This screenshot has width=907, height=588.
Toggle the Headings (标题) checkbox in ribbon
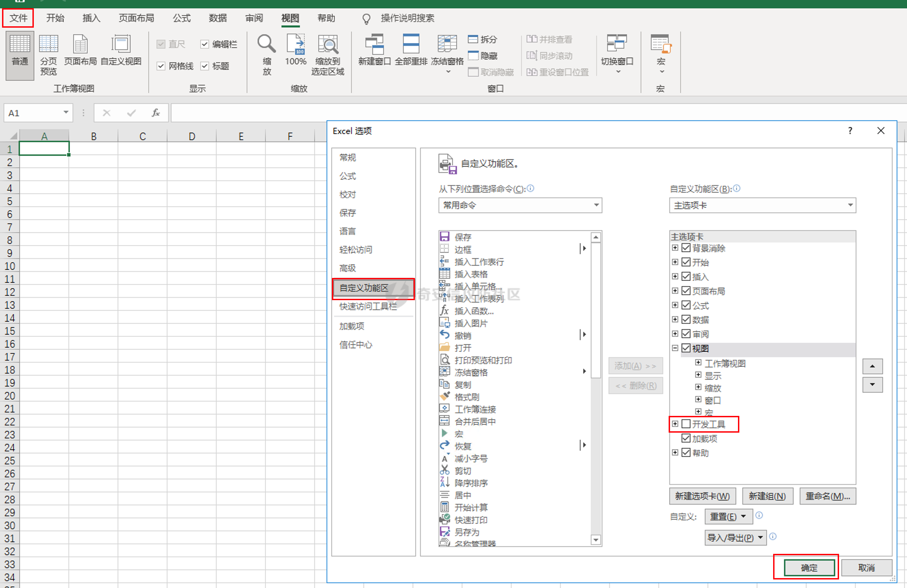click(x=205, y=66)
